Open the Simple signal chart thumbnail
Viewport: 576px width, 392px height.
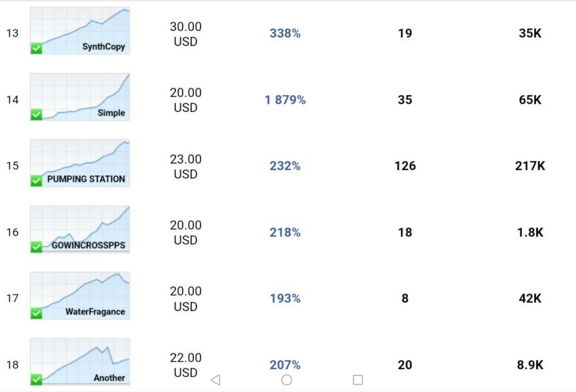pyautogui.click(x=80, y=97)
